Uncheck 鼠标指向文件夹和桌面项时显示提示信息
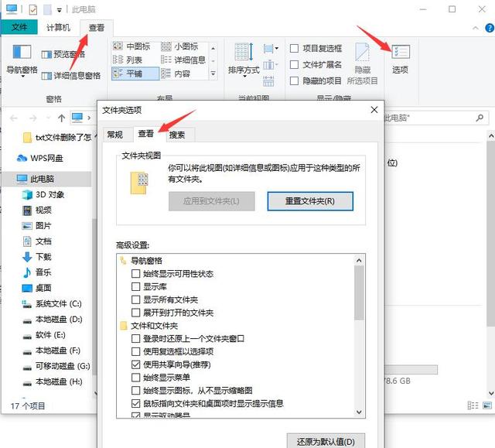The height and width of the screenshot is (448, 495). coord(136,403)
